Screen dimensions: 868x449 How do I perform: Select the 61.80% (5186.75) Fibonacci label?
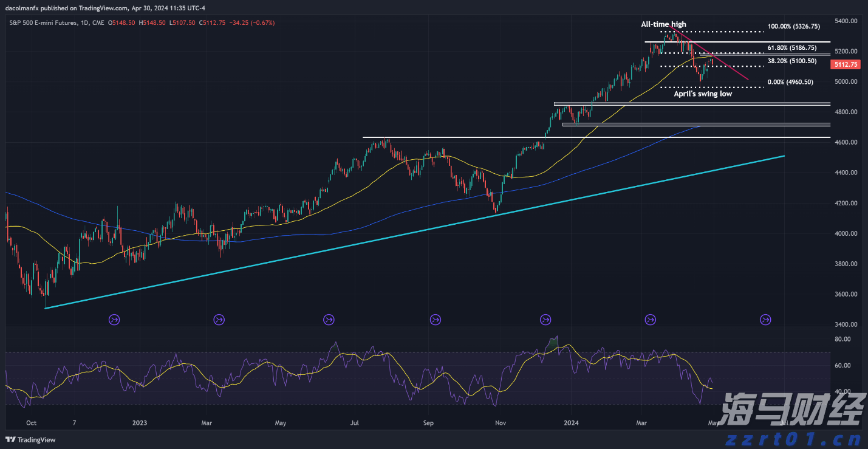tap(792, 47)
